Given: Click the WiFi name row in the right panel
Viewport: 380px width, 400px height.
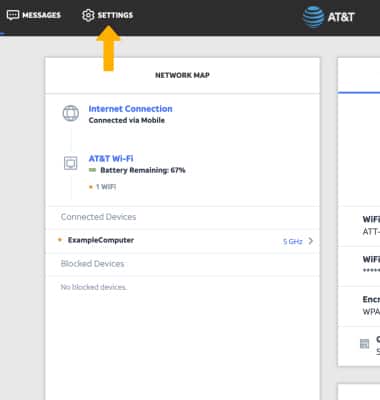Looking at the screenshot, I should tap(359, 226).
